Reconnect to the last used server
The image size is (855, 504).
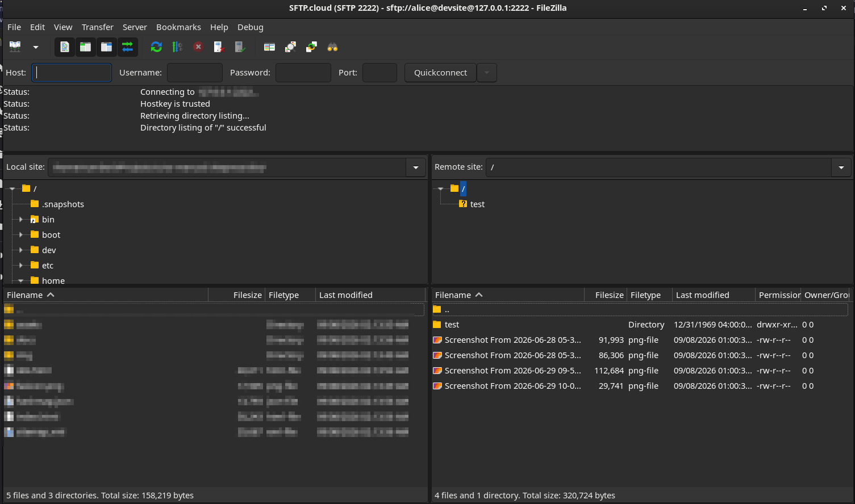[240, 47]
